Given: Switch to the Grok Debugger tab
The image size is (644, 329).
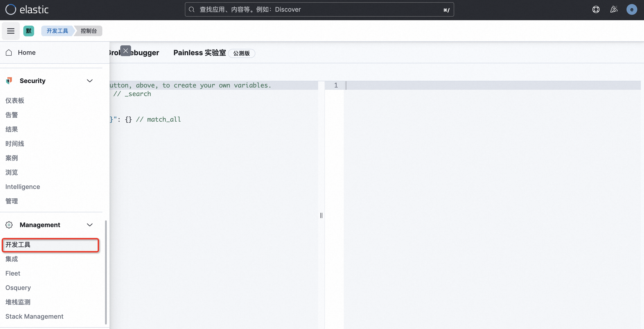Looking at the screenshot, I should point(134,53).
